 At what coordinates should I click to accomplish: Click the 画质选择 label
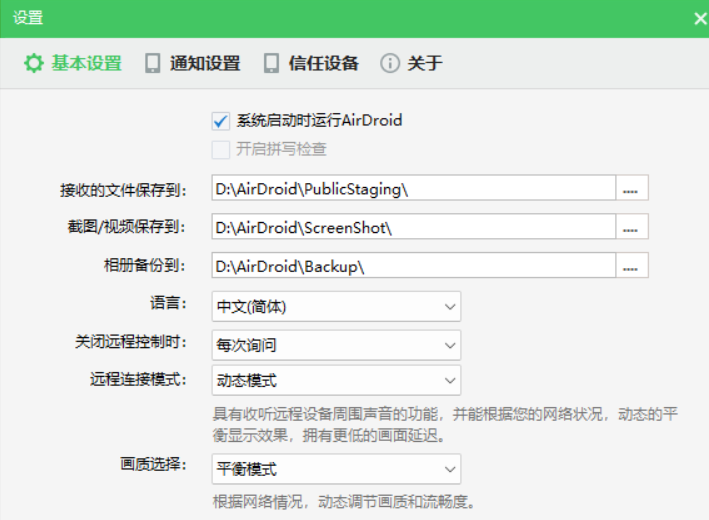pyautogui.click(x=153, y=464)
